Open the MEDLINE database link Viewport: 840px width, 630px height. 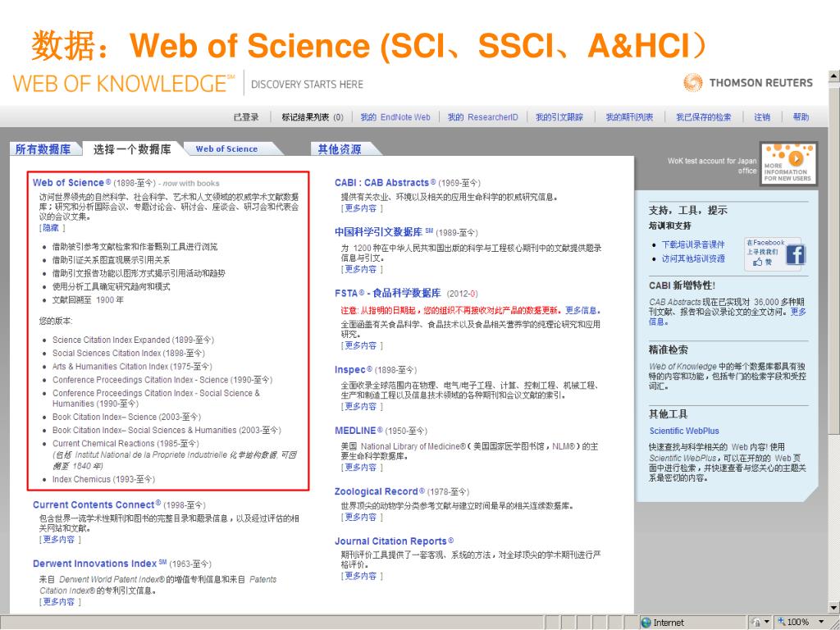[358, 431]
